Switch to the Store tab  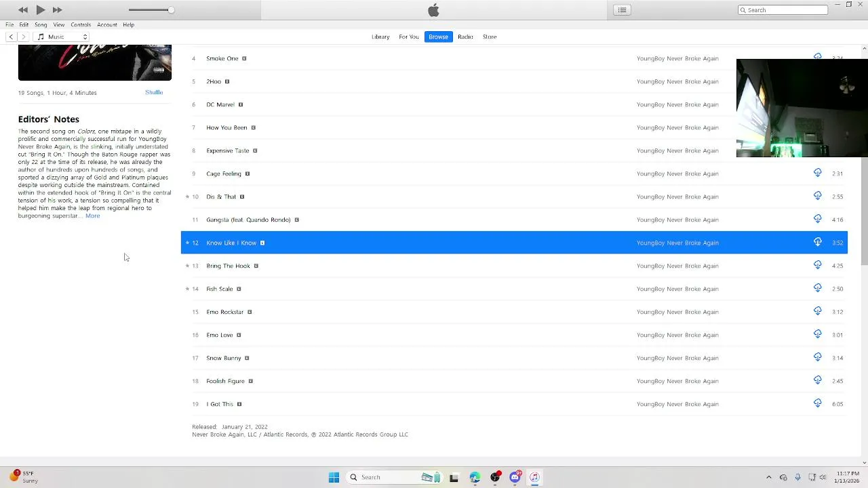490,37
